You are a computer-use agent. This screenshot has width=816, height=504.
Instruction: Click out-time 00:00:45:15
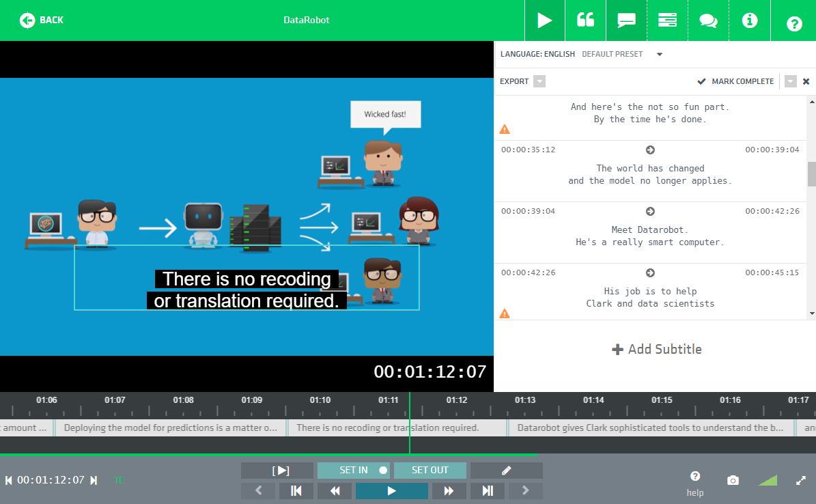tap(772, 272)
